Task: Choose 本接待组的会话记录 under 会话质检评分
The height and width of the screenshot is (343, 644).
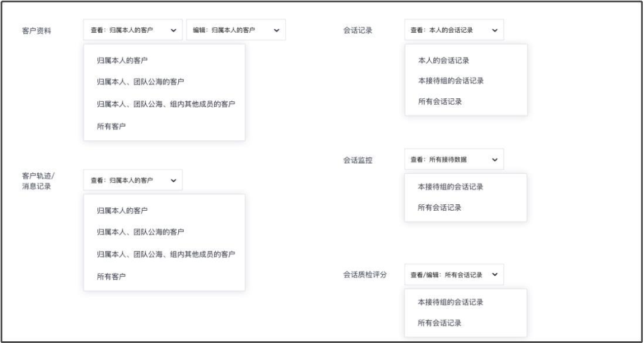Action: 450,303
